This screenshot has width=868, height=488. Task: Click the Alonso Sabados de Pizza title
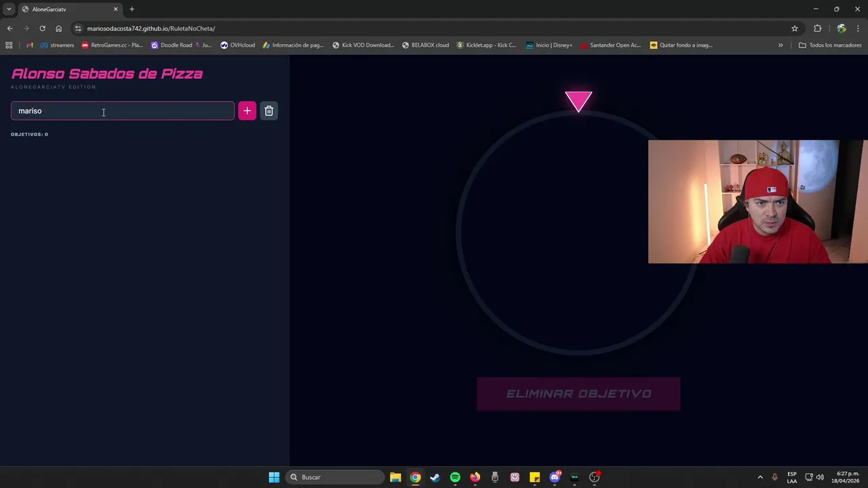[x=107, y=74]
